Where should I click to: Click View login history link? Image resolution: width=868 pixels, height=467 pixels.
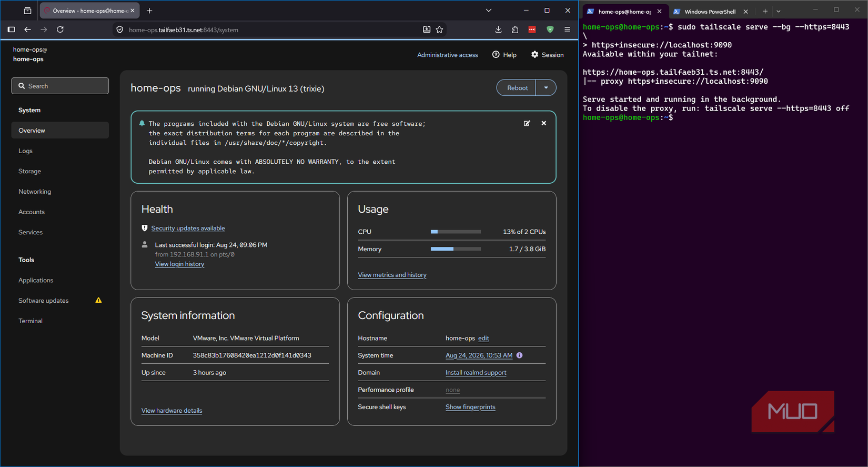coord(179,264)
